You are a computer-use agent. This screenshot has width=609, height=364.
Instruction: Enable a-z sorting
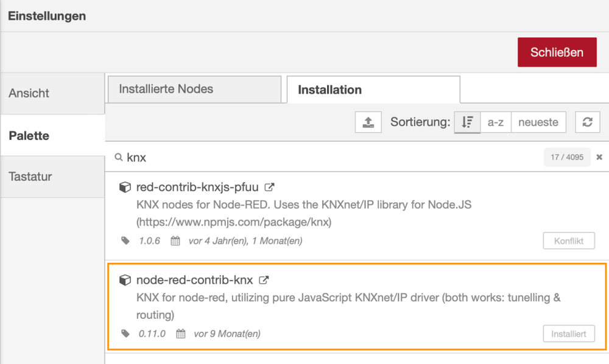click(495, 122)
